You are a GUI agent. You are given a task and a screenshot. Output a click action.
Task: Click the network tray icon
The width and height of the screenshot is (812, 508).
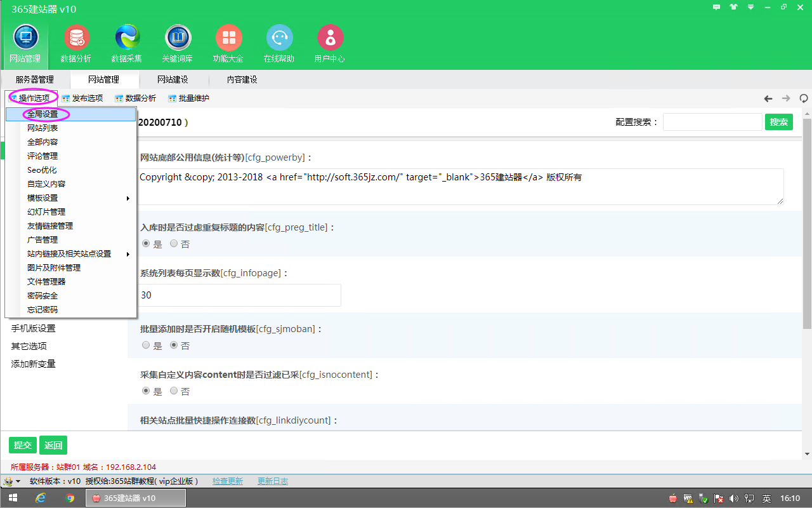coord(749,498)
